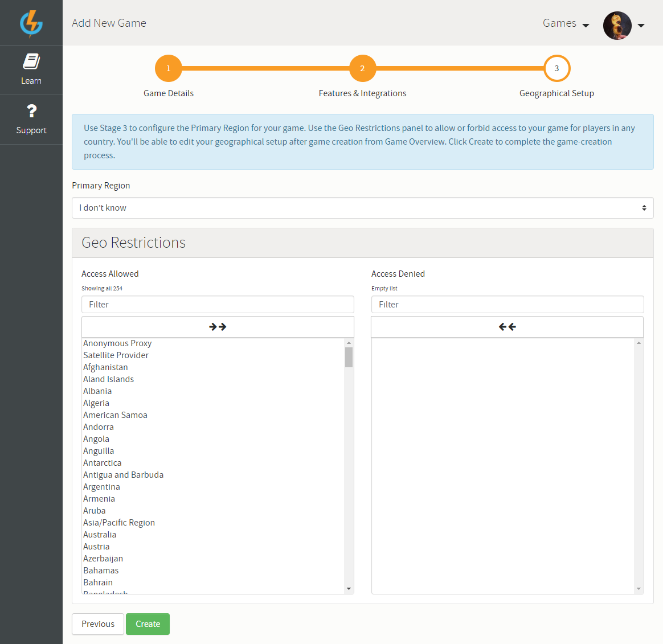Click the Previous button

point(98,624)
